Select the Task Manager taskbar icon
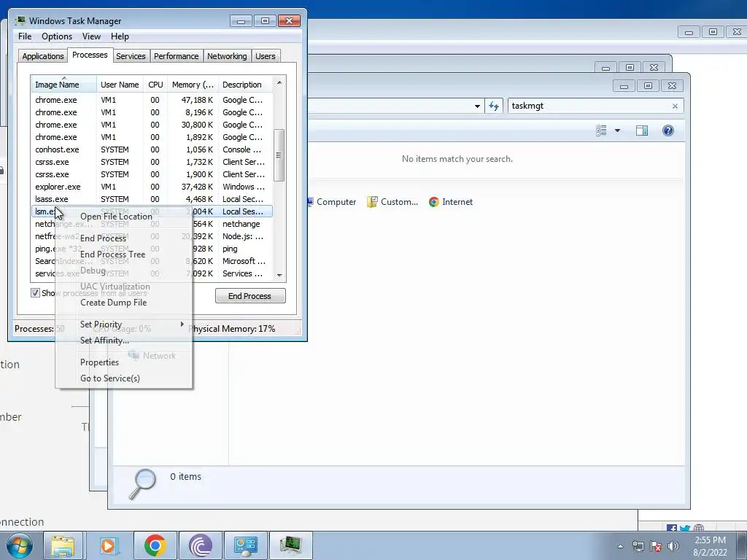The width and height of the screenshot is (747, 560). point(290,545)
